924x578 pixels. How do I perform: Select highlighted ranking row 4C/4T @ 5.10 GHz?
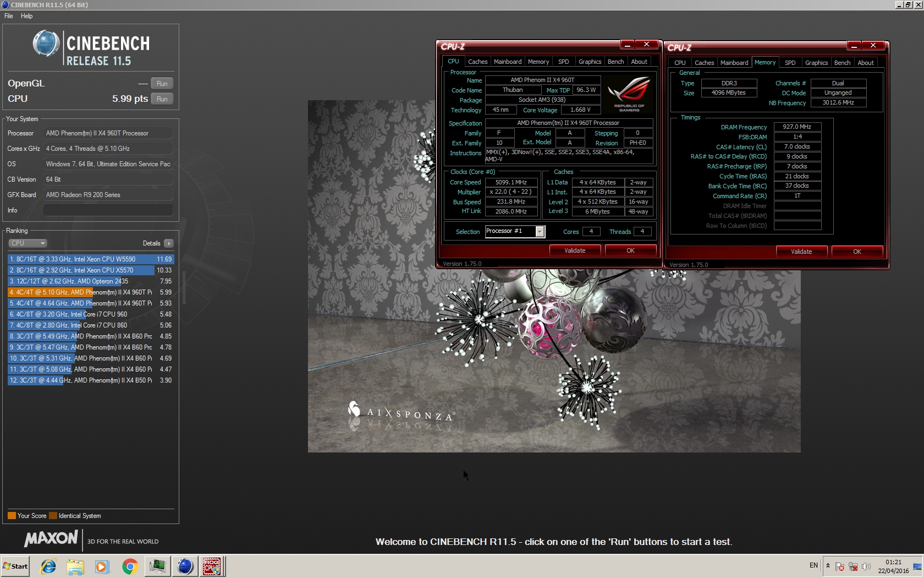(91, 292)
